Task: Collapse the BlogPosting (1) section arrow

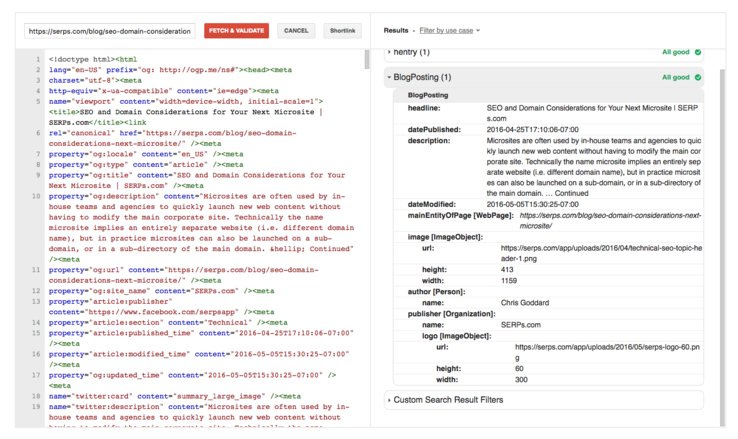Action: 389,77
